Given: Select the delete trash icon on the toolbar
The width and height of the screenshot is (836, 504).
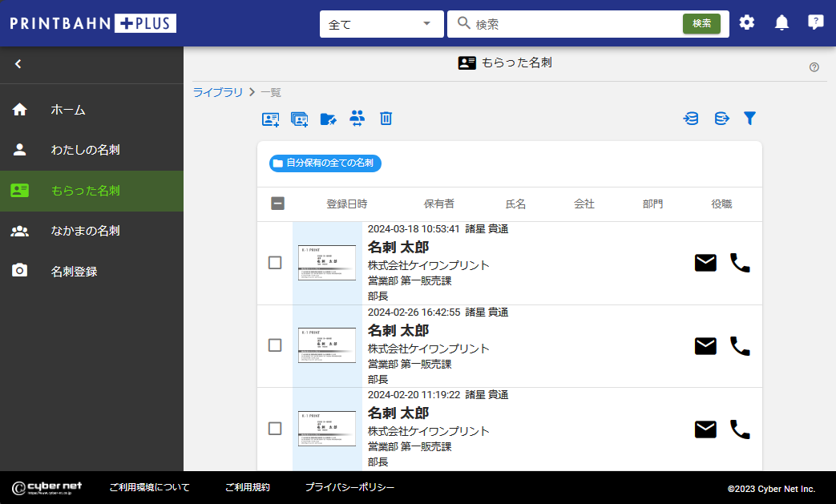Looking at the screenshot, I should click(386, 118).
